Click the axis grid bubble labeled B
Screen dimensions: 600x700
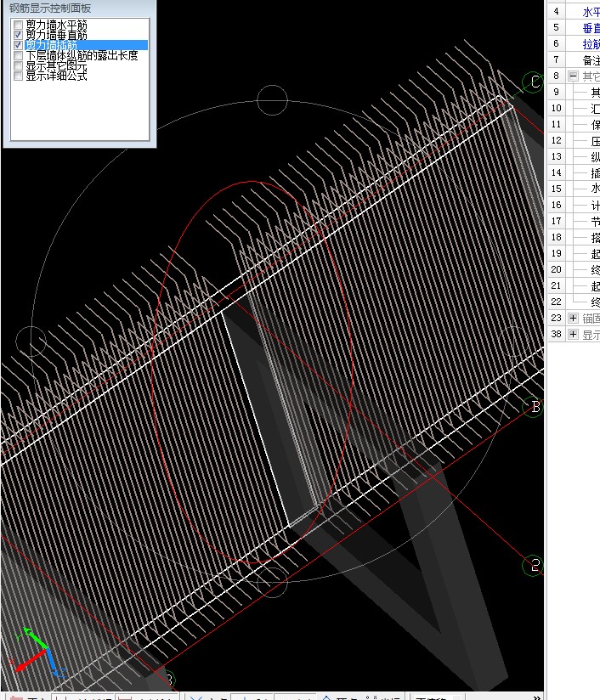tap(533, 407)
